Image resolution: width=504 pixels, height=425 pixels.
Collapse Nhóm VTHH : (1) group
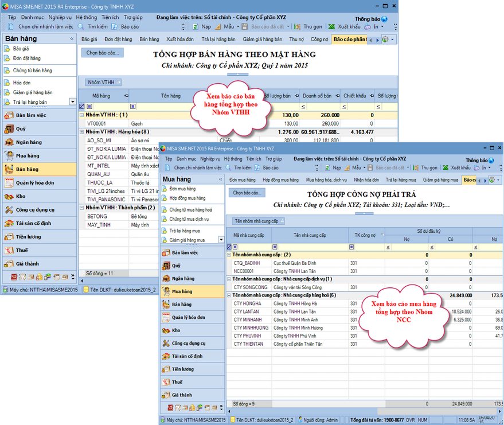[82, 115]
